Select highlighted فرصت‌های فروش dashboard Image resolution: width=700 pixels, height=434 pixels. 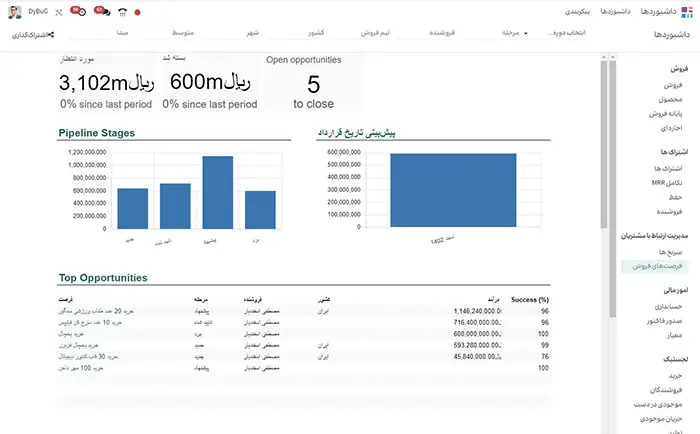click(654, 266)
